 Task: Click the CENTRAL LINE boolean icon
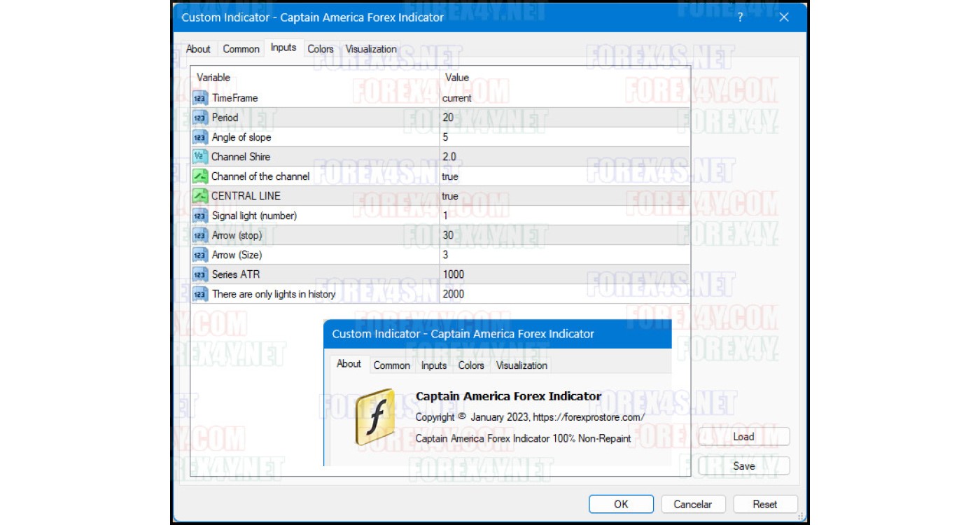click(x=200, y=196)
